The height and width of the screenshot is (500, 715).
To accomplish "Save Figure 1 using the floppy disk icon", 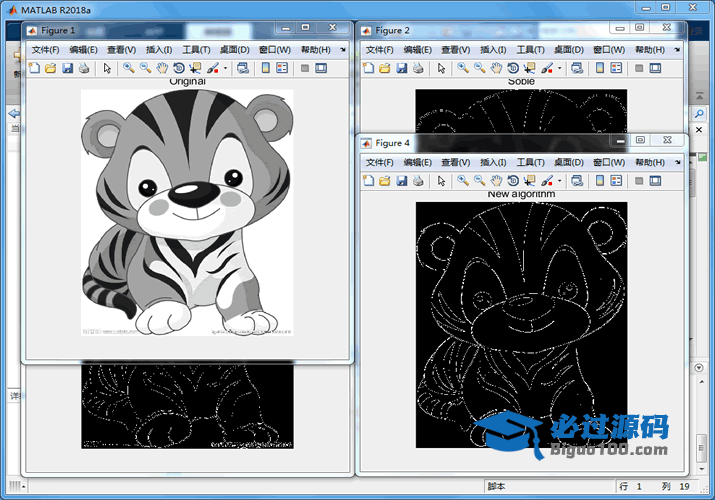I will pyautogui.click(x=67, y=68).
